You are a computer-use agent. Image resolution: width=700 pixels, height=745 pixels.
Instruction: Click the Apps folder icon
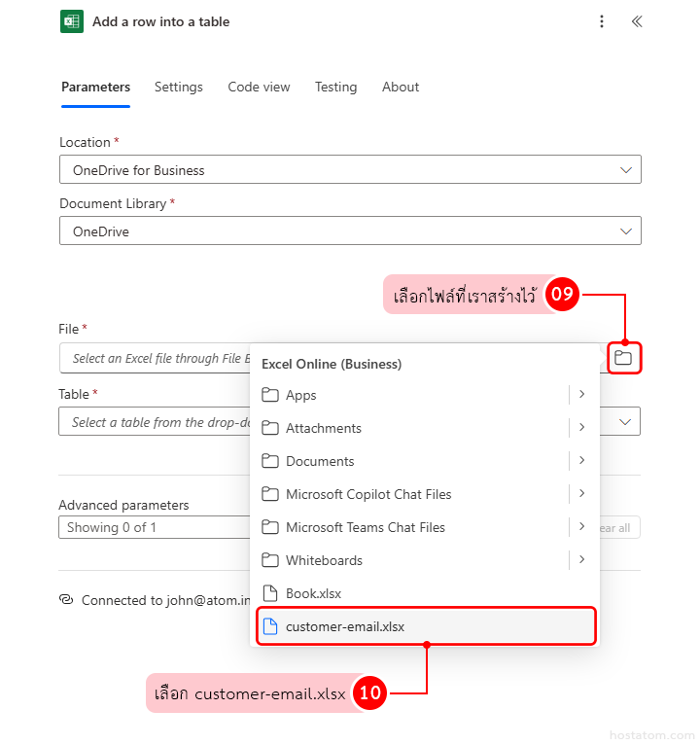(x=270, y=395)
